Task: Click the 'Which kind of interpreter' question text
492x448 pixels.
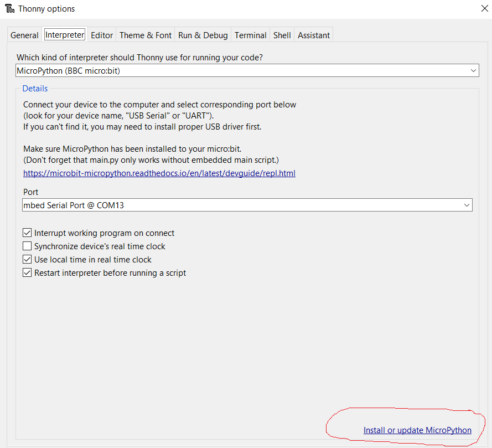Action: 139,58
